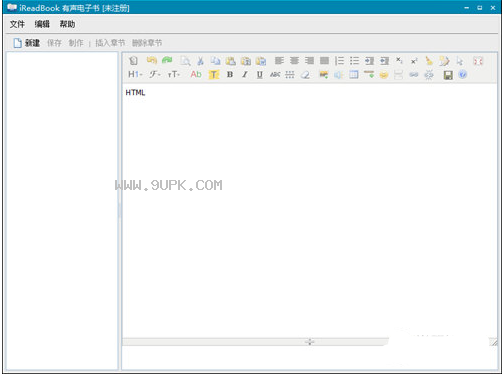Image resolution: width=502 pixels, height=375 pixels.
Task: Choose text highlight background color
Action: click(x=214, y=75)
